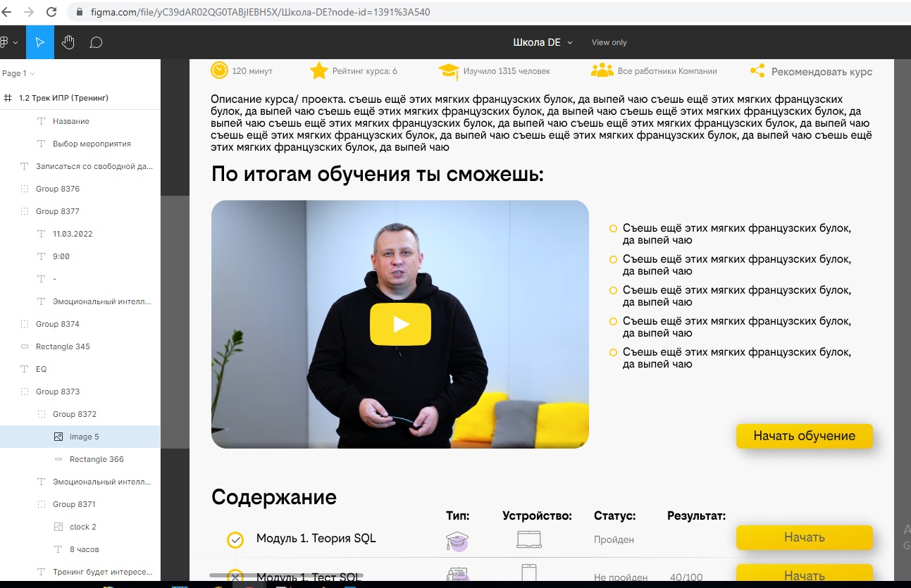Click the share icon in course header
The height and width of the screenshot is (588, 911).
(x=757, y=71)
